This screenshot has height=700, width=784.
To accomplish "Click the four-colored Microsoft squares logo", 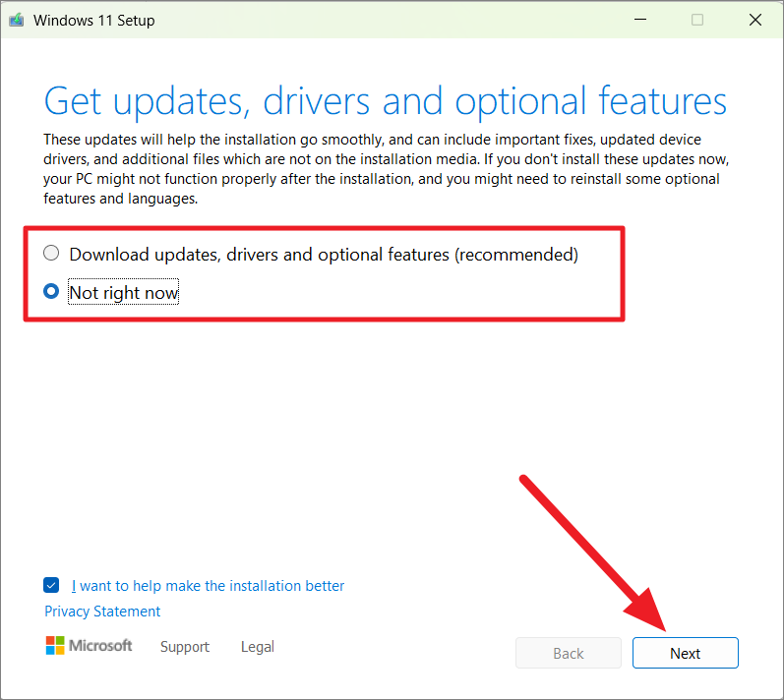I will [x=55, y=646].
